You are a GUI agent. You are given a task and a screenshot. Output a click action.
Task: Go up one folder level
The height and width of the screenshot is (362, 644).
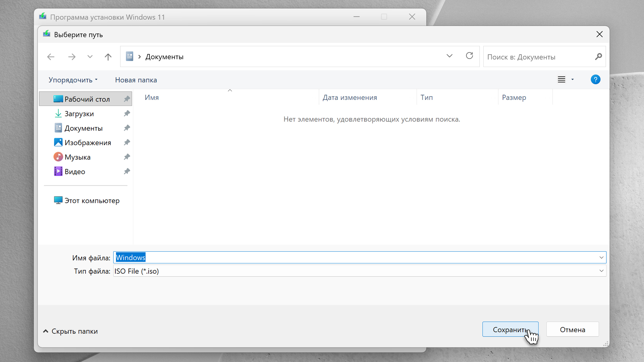[108, 57]
